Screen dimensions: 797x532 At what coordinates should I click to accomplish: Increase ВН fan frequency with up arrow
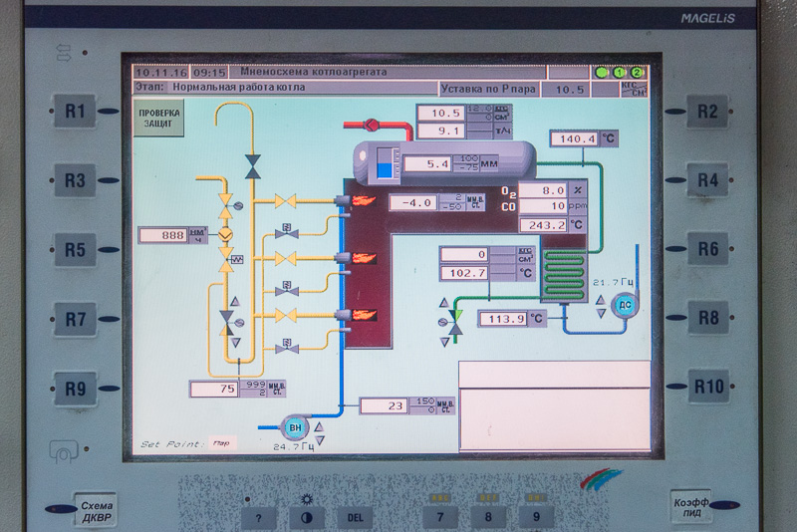click(319, 426)
